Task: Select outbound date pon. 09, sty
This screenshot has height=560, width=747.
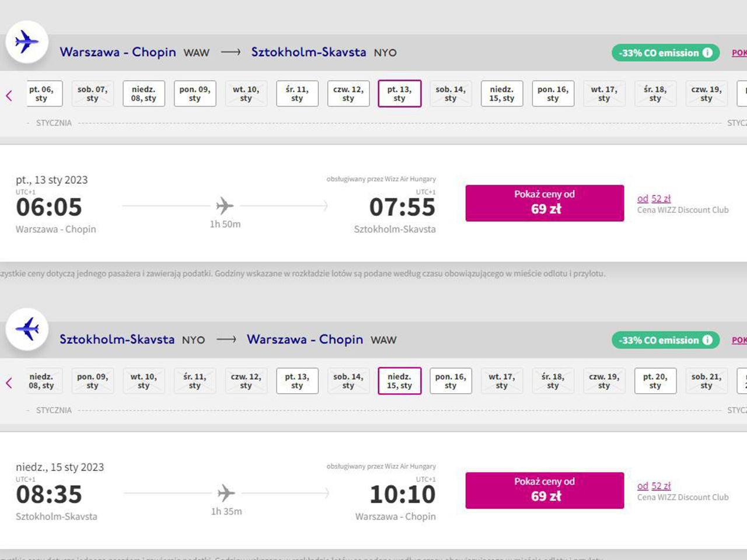Action: 195,94
